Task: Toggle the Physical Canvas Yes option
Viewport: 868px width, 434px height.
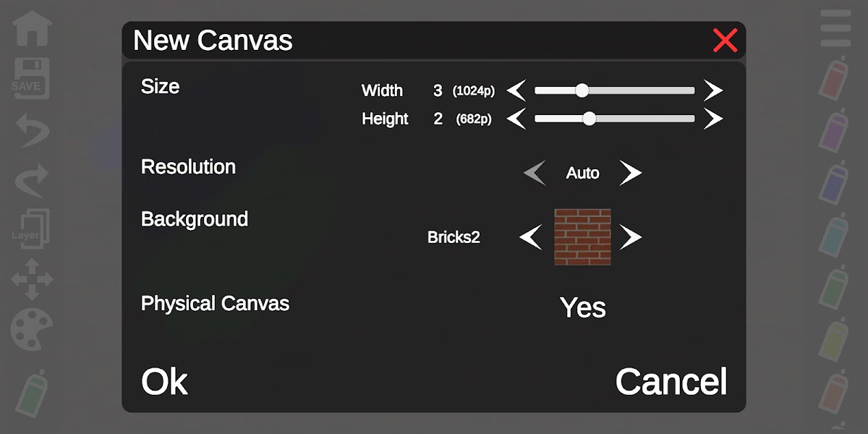Action: pos(582,307)
